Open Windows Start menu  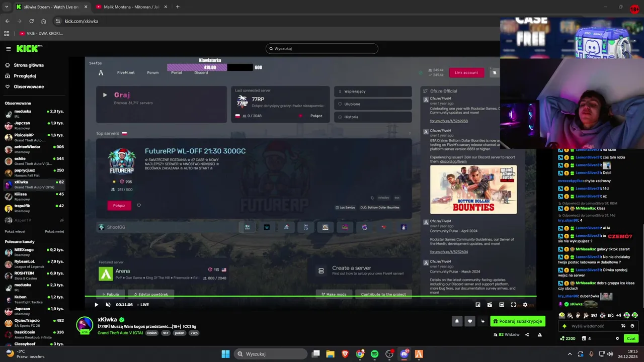[x=225, y=354]
